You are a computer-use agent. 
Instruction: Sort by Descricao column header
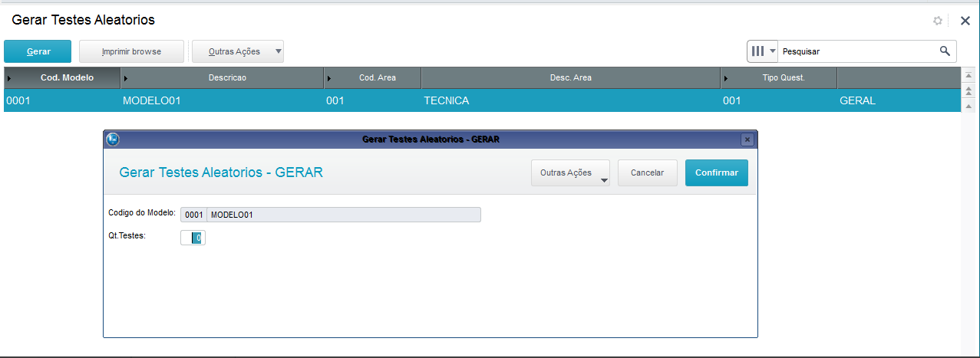click(x=222, y=77)
